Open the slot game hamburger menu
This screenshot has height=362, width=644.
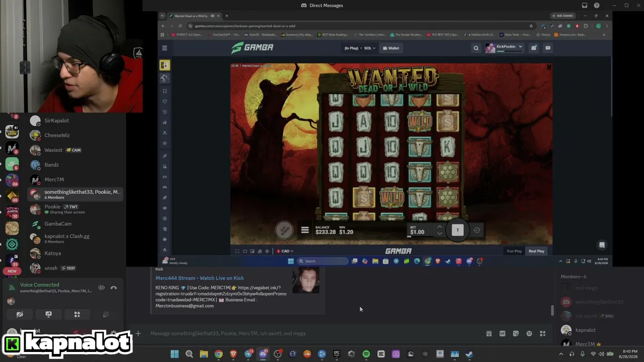(305, 230)
